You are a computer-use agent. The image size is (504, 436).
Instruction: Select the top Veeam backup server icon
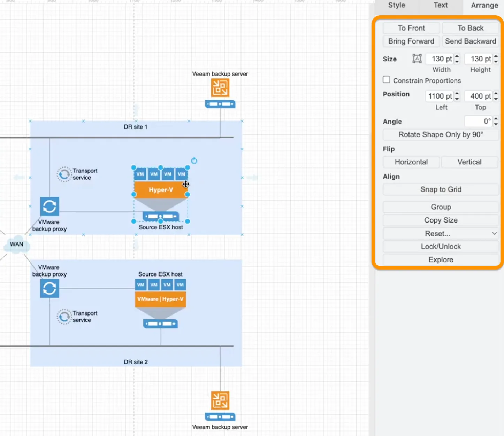tap(220, 88)
